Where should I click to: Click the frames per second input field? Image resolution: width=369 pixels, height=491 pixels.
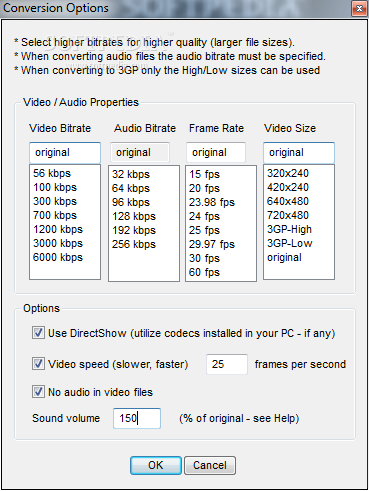227,364
